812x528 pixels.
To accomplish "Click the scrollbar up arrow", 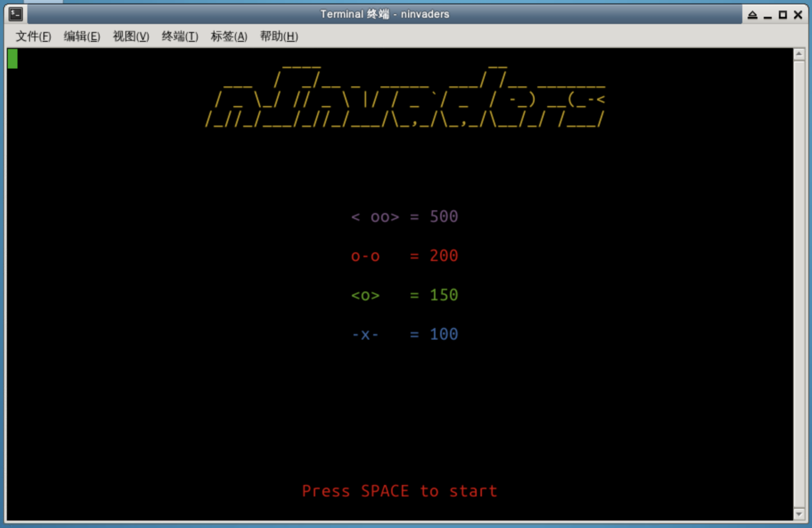I will click(799, 54).
